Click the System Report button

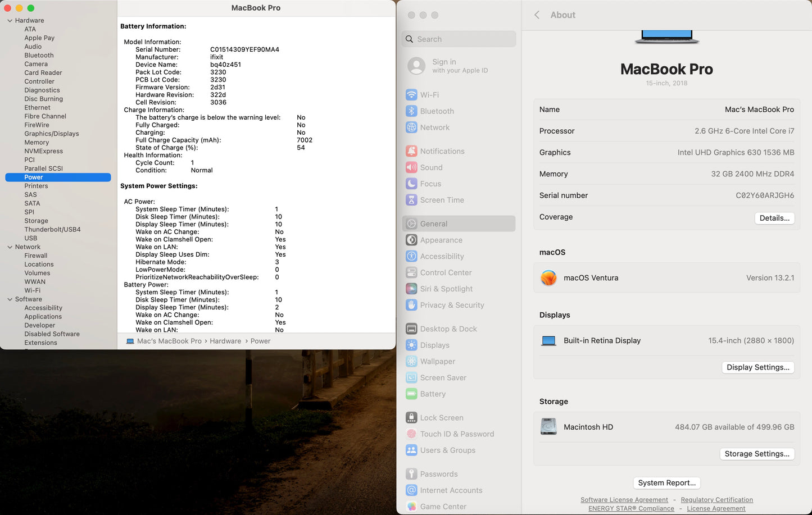point(666,483)
